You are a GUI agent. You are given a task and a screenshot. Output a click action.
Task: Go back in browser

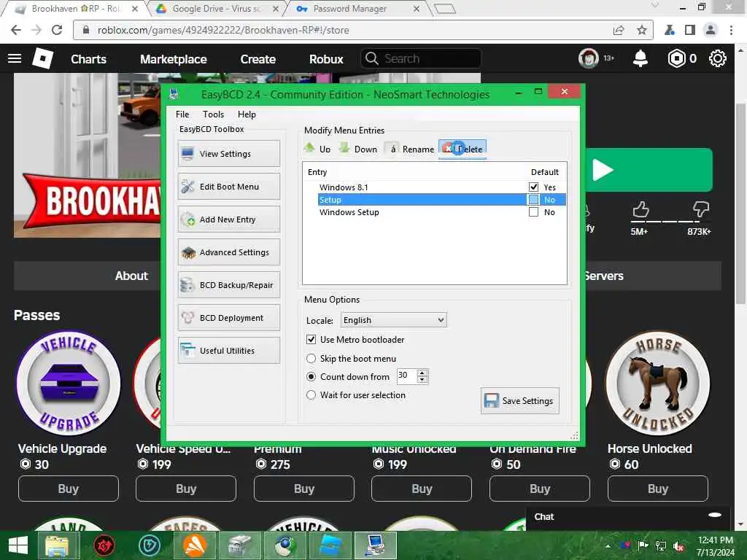tap(16, 30)
